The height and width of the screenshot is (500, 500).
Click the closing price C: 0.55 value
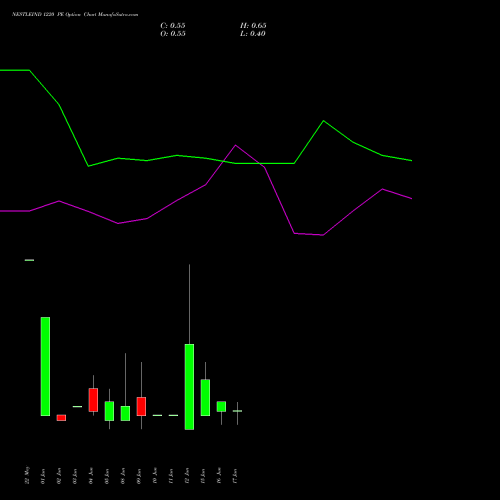pos(173,26)
